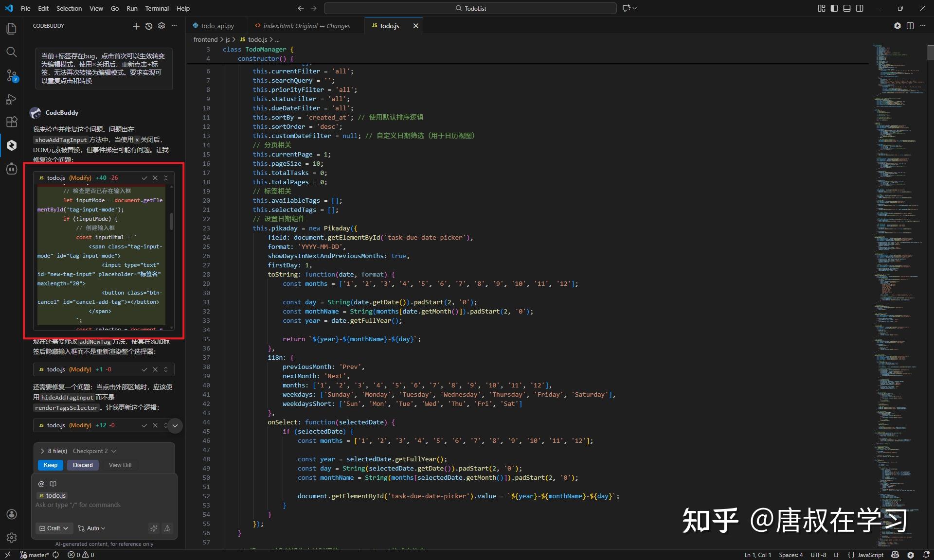Open the customize layout button
Screen dimensions: 934x560
coord(822,8)
